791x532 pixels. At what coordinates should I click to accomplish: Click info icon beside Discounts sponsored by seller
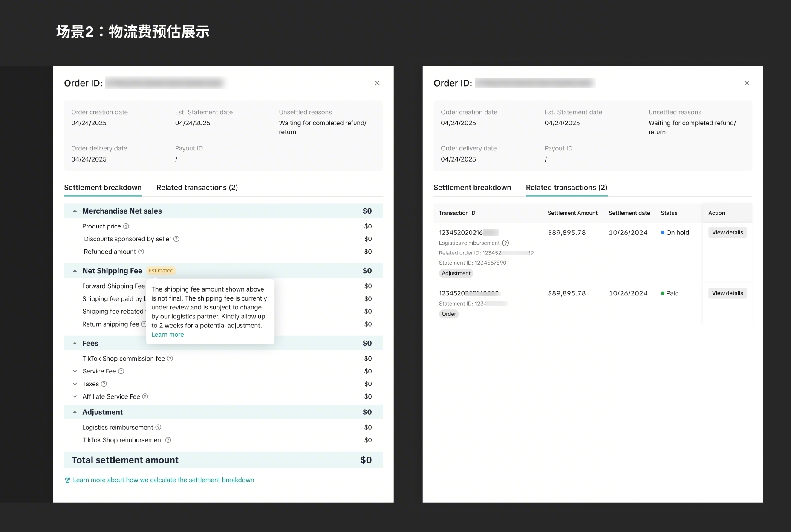pos(176,239)
